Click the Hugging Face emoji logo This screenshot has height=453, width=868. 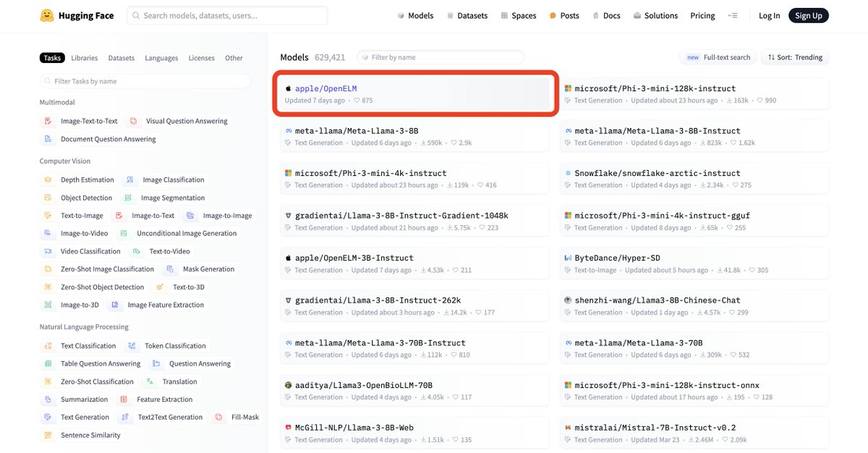pyautogui.click(x=47, y=15)
